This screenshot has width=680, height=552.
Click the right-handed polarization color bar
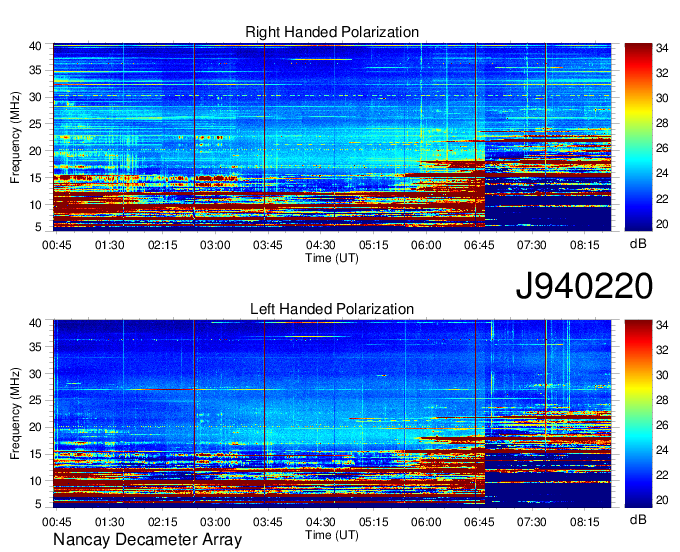pos(638,137)
